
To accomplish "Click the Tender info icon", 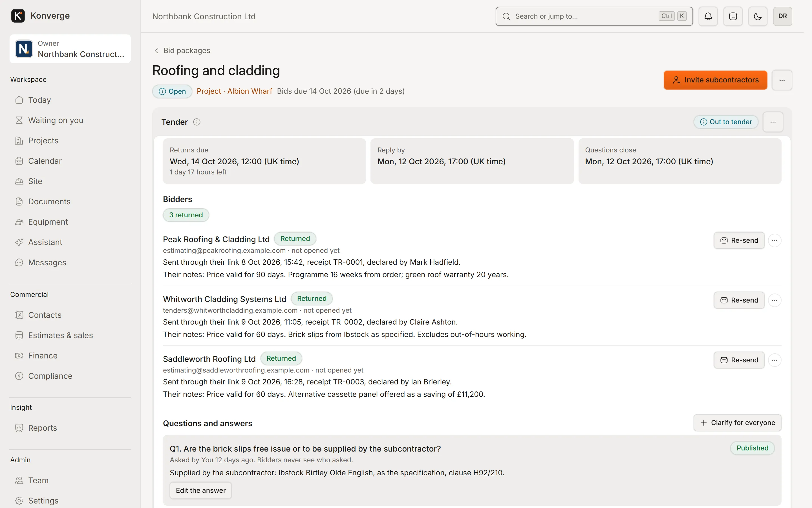I will coord(197,122).
